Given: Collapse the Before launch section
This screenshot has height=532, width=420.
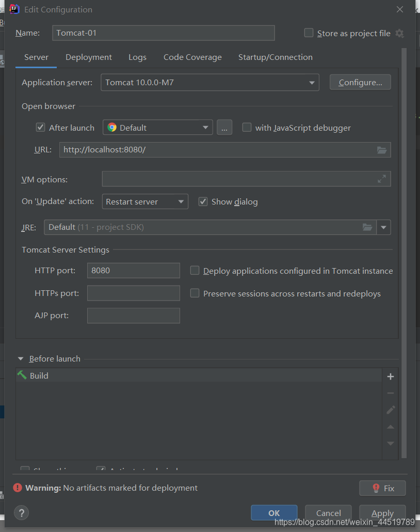Looking at the screenshot, I should (21, 358).
